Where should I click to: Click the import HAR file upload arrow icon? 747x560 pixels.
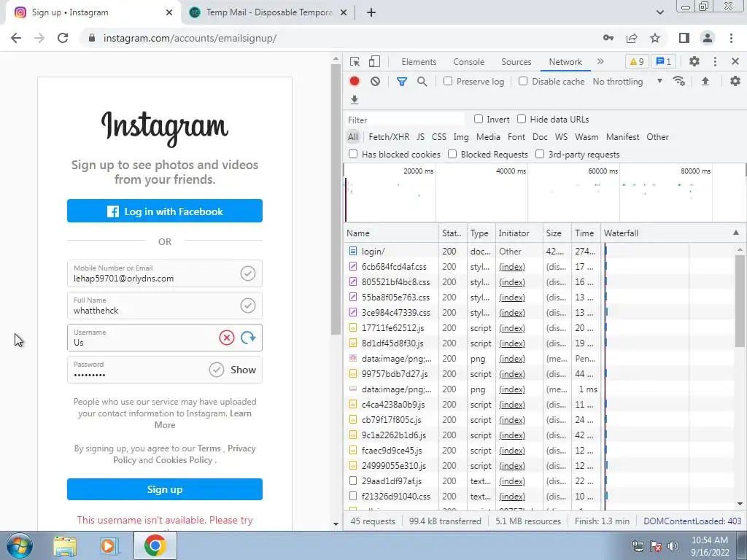click(x=705, y=82)
